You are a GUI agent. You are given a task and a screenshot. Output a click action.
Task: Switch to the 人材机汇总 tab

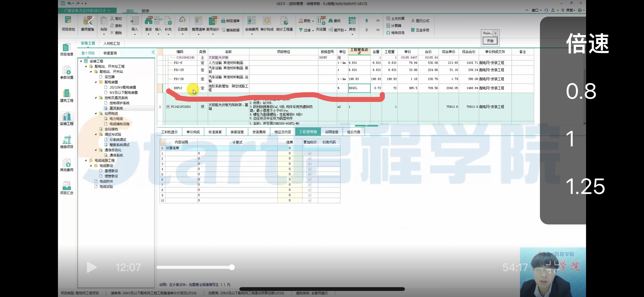[112, 43]
